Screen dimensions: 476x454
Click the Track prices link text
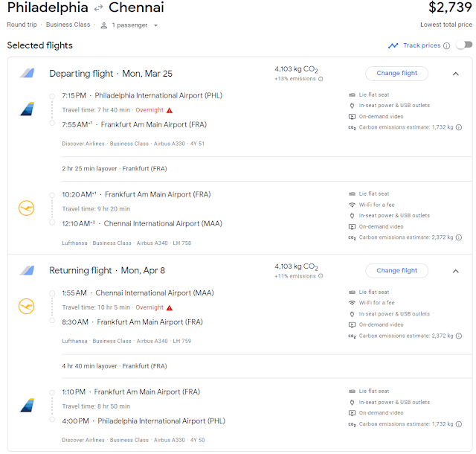422,46
